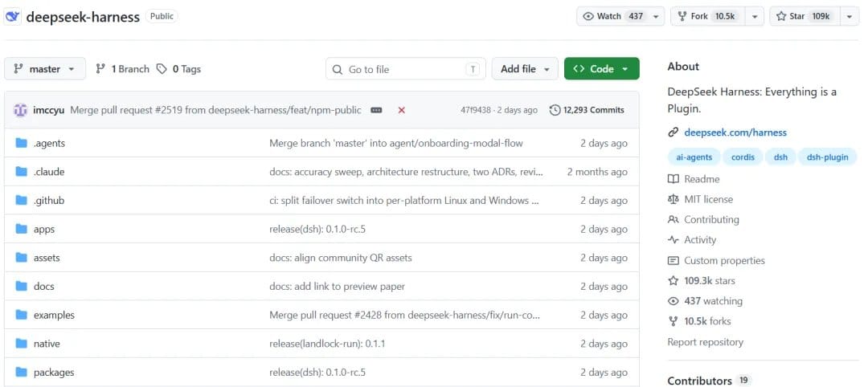The height and width of the screenshot is (387, 868).
Task: Open the .agents folder name
Action: [49, 143]
